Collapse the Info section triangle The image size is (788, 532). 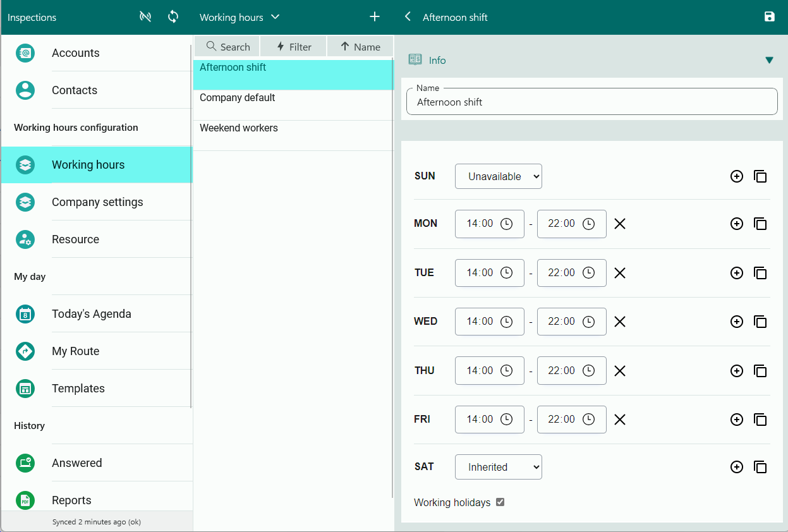(x=769, y=61)
